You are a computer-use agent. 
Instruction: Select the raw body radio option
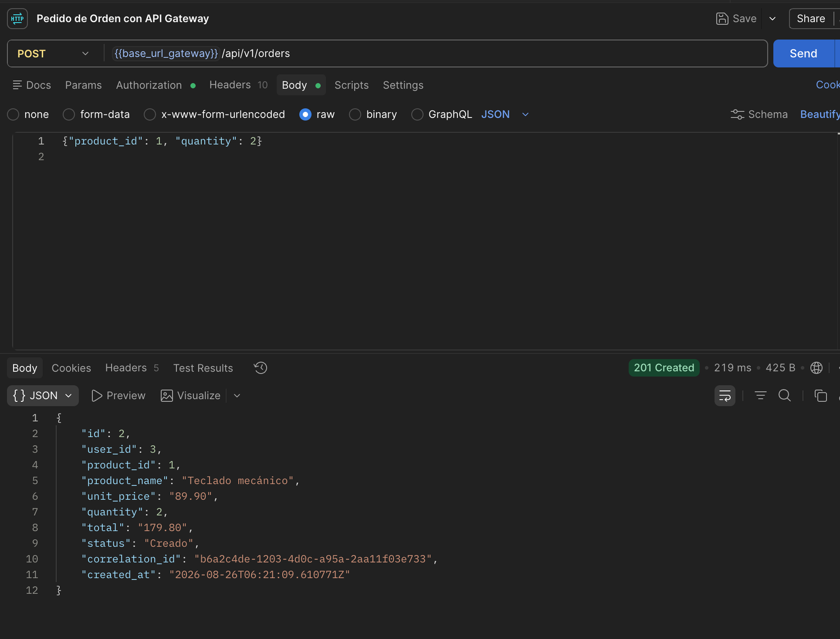point(306,114)
